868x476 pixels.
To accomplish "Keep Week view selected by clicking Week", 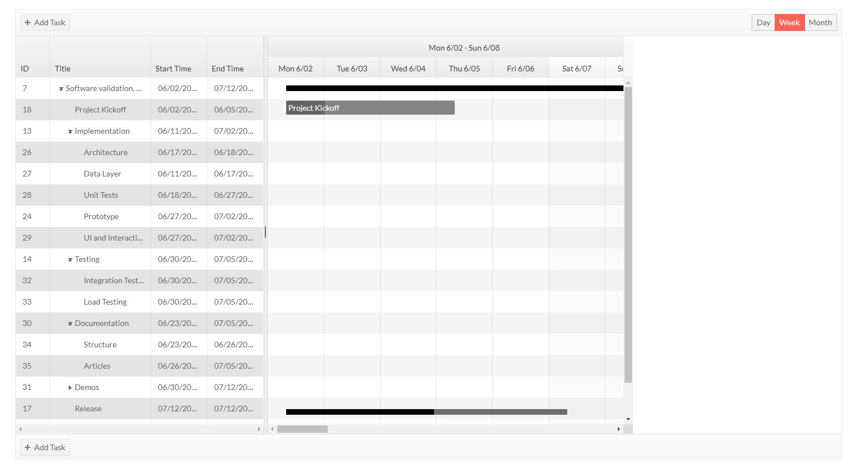I will pyautogui.click(x=789, y=22).
